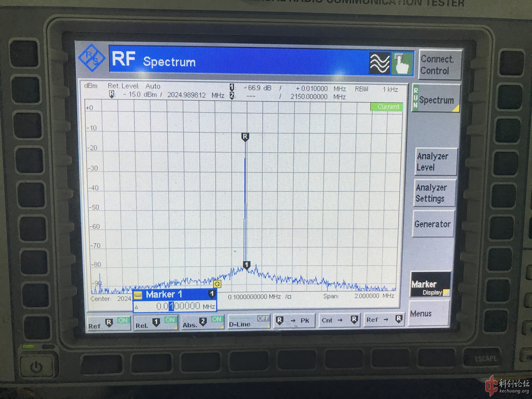Click the Rohde & Schwarz logo icon

pyautogui.click(x=92, y=58)
